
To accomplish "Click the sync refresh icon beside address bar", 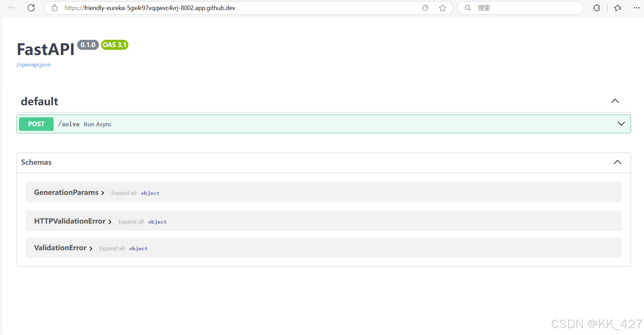I will [x=425, y=8].
